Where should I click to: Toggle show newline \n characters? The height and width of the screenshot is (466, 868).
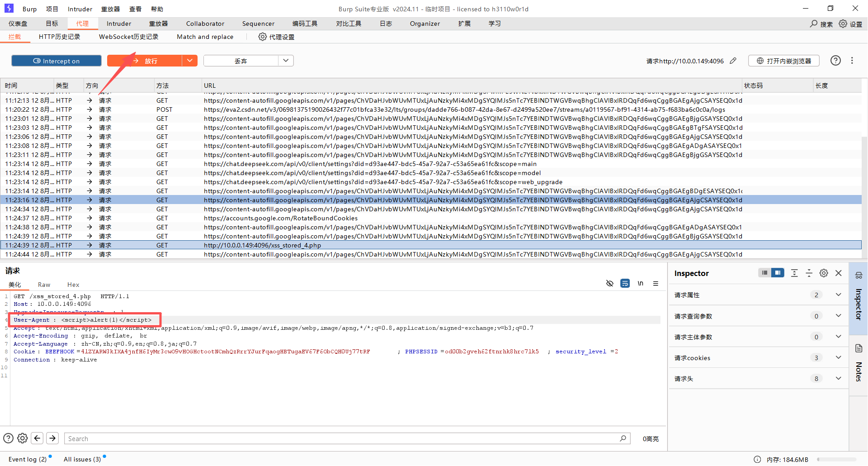[x=641, y=284]
